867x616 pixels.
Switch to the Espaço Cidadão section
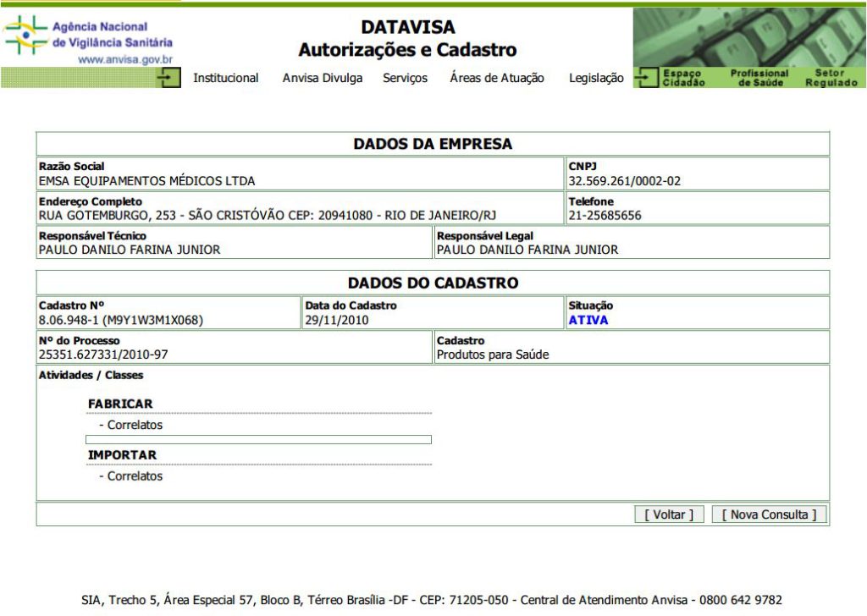[x=683, y=78]
